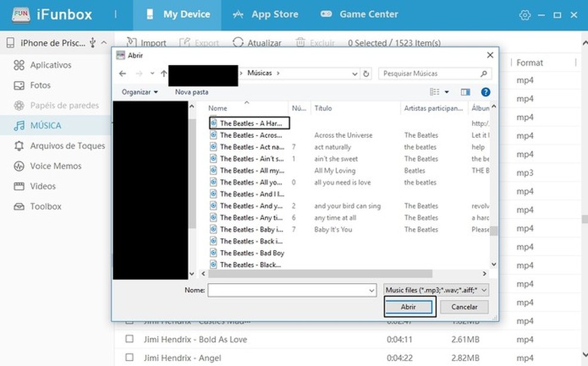588x366 pixels.
Task: Click the Abrir button
Action: (x=409, y=307)
